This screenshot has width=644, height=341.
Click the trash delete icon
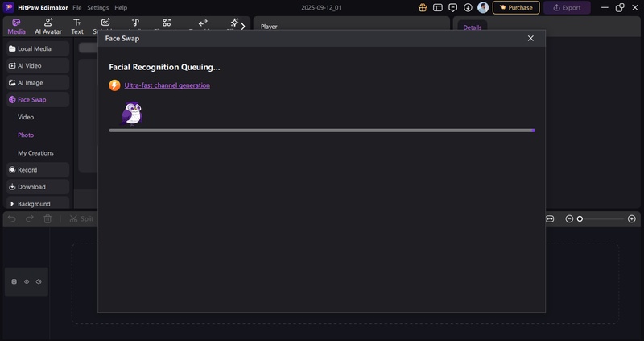coord(47,218)
